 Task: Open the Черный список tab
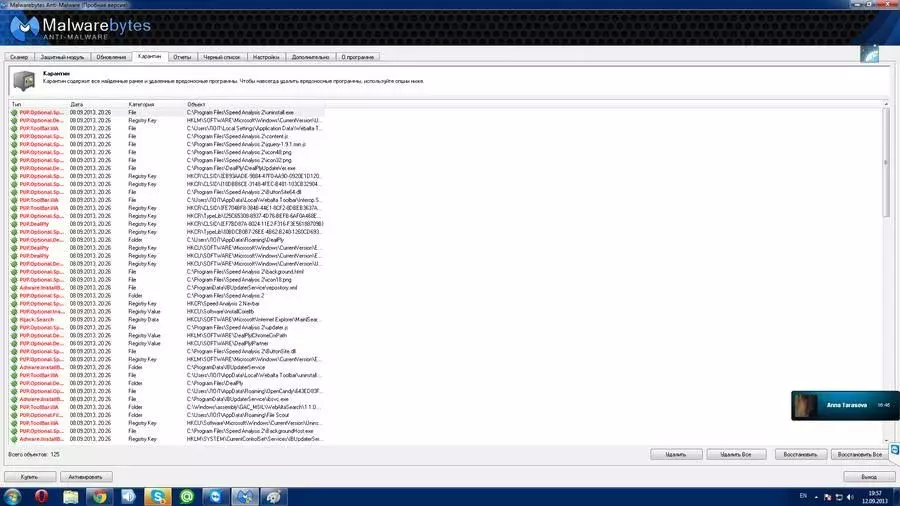(222, 57)
